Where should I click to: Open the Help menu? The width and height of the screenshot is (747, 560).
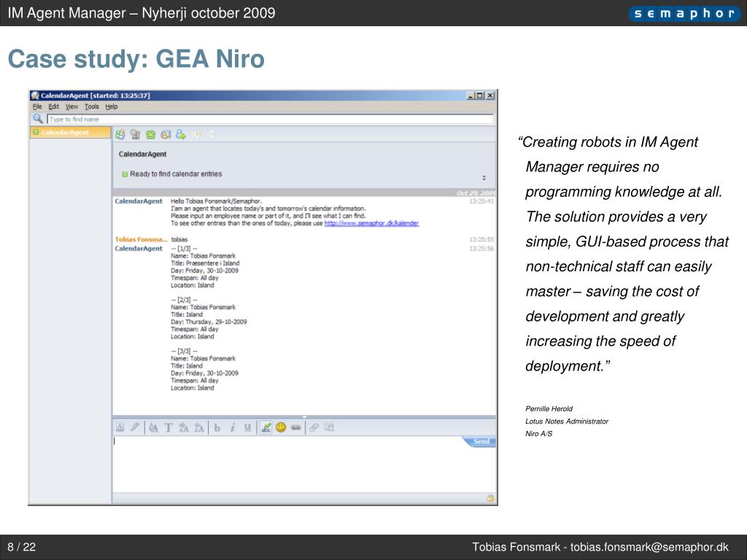pyautogui.click(x=111, y=106)
